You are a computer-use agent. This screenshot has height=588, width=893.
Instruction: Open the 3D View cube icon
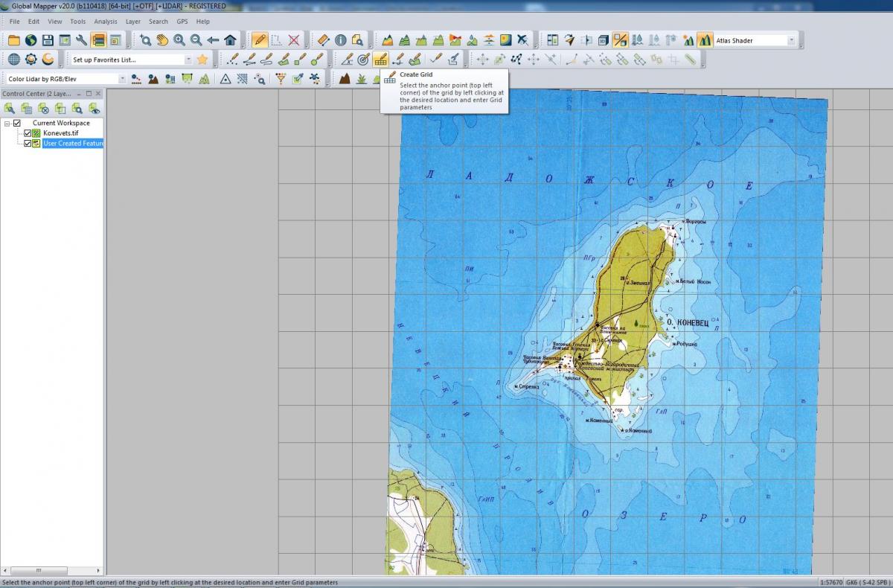(604, 40)
